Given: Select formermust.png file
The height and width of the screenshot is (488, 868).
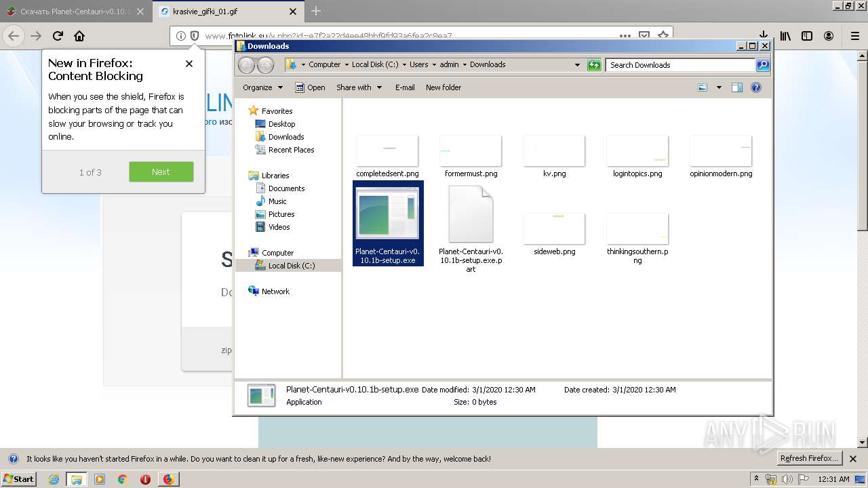Looking at the screenshot, I should pyautogui.click(x=471, y=157).
